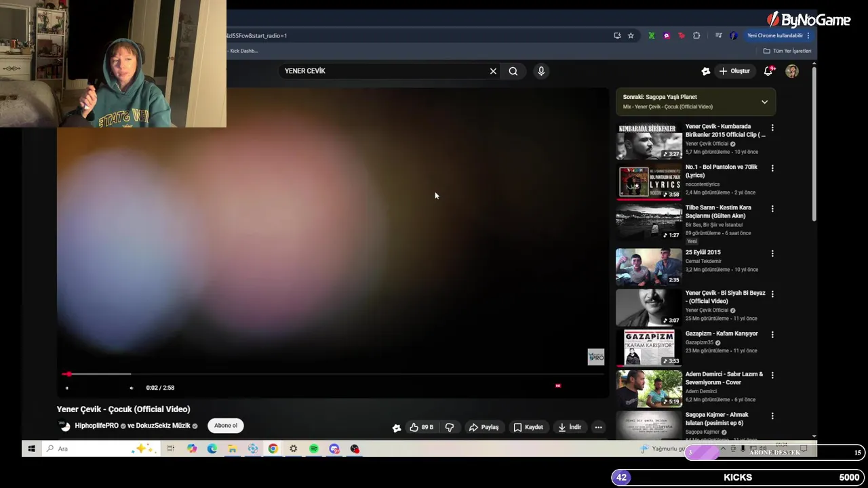Click the Windows taskbar Ara search box
This screenshot has width=868, height=488.
100,449
